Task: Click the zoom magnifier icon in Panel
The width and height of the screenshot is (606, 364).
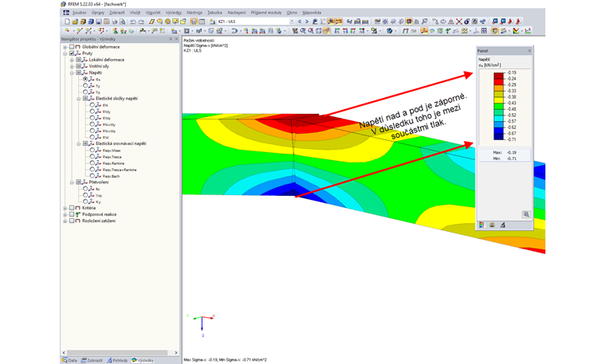Action: 526,214
